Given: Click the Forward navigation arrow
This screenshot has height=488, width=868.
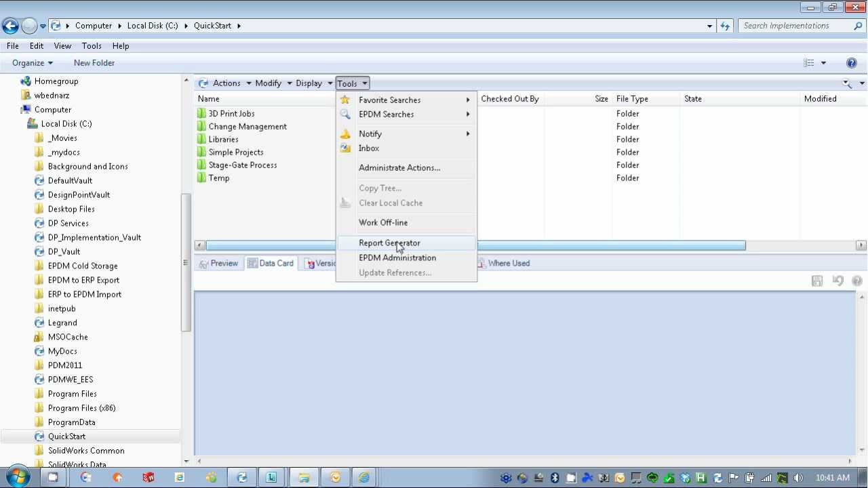Looking at the screenshot, I should point(29,26).
